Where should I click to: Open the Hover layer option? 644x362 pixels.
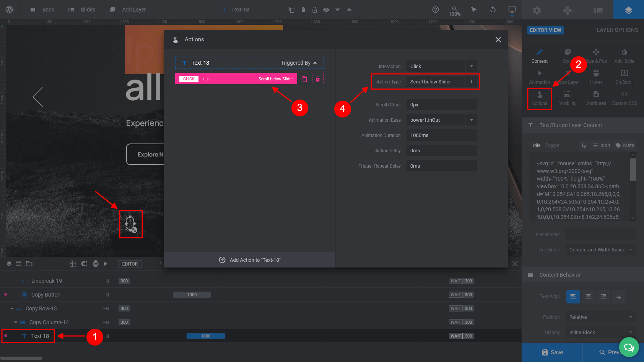(596, 77)
